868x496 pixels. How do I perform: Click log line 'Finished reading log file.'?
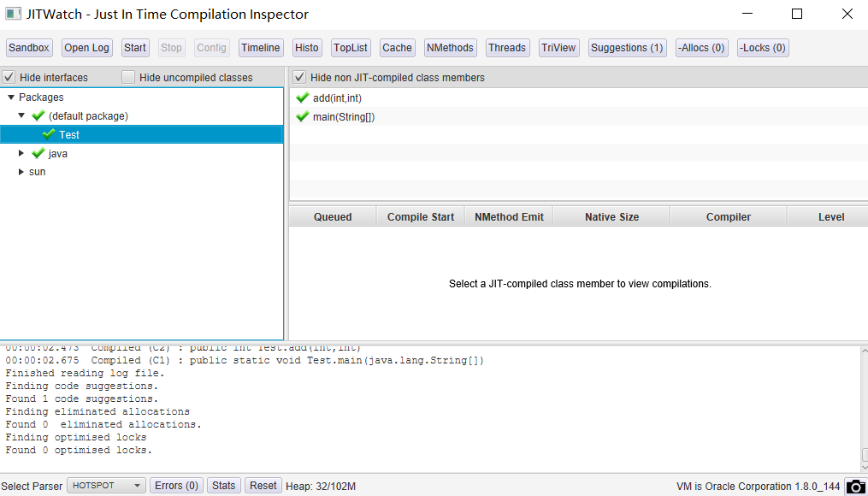[85, 373]
